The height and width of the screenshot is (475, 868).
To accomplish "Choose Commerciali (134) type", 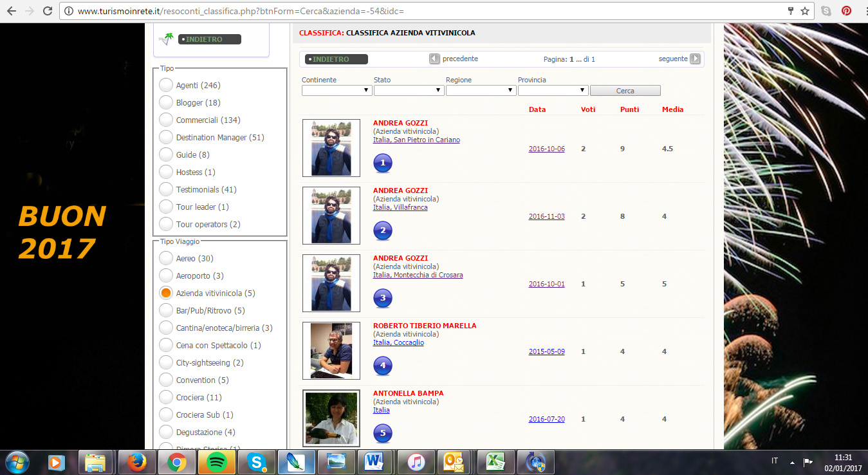I will [166, 120].
